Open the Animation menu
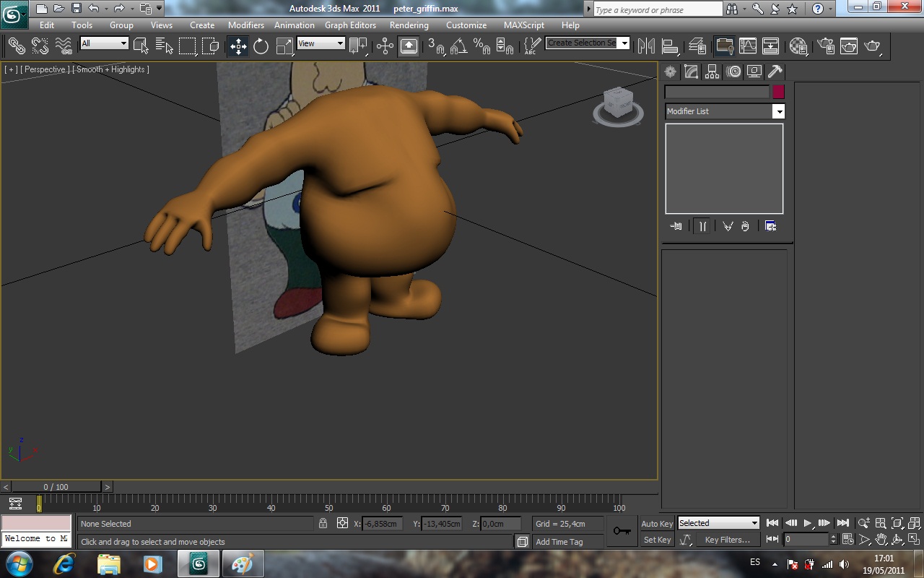Screen dimensions: 924x578 tap(295, 25)
